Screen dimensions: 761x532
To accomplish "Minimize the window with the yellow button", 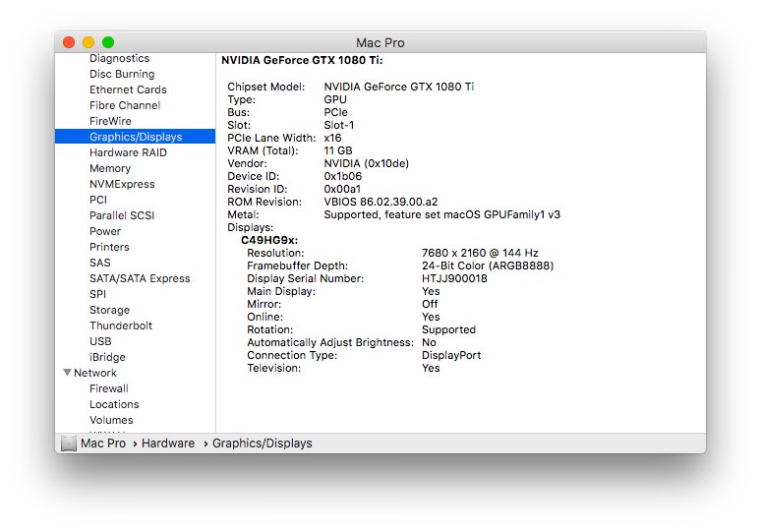I will [x=88, y=42].
